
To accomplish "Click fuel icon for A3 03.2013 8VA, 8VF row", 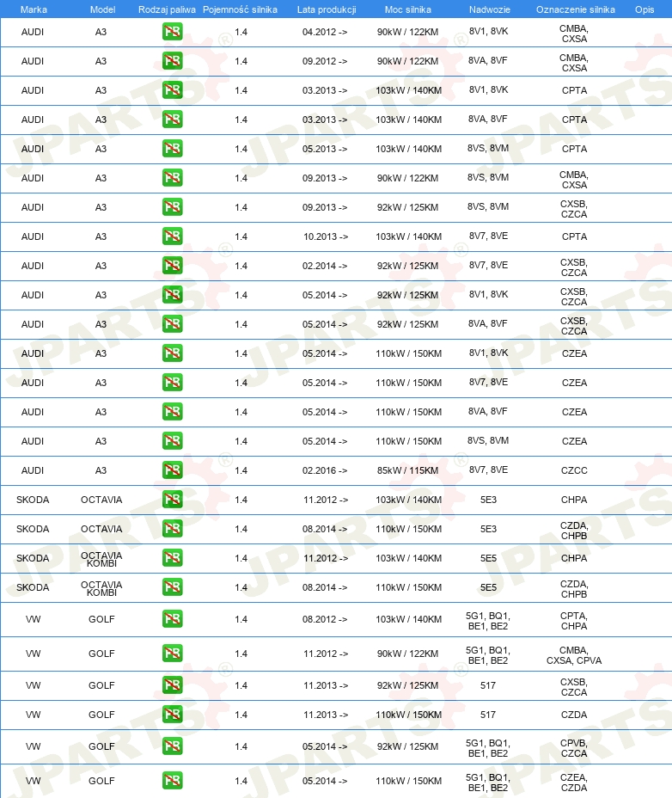I will [x=173, y=120].
